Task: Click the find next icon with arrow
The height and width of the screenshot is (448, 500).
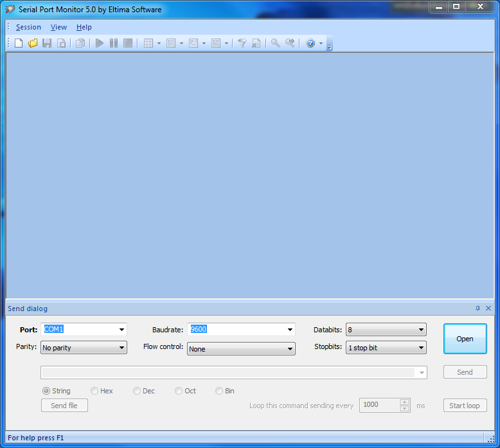Action: pyautogui.click(x=290, y=43)
